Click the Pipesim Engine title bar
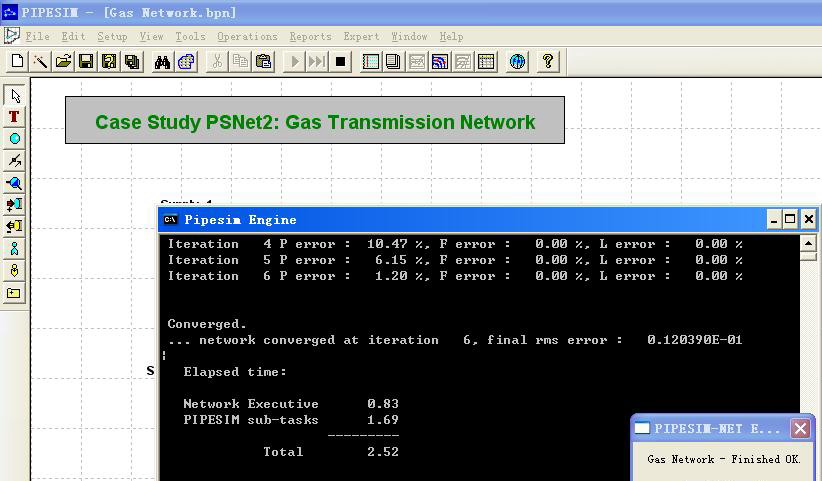The image size is (822, 481). 461,220
